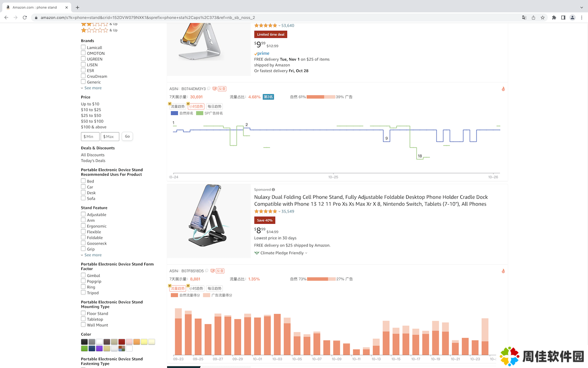Open the Climate Pledge Friendly dropdown
588x368 pixels.
click(x=281, y=253)
